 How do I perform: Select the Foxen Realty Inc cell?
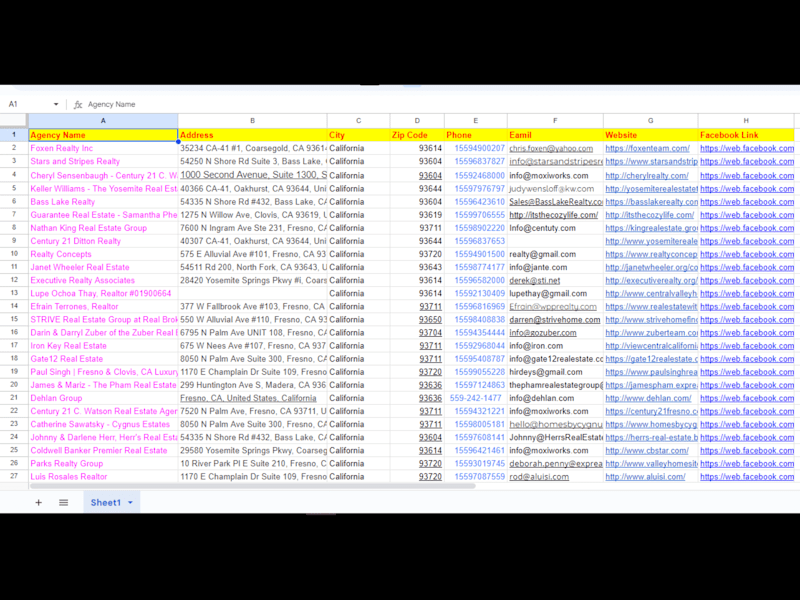point(103,148)
